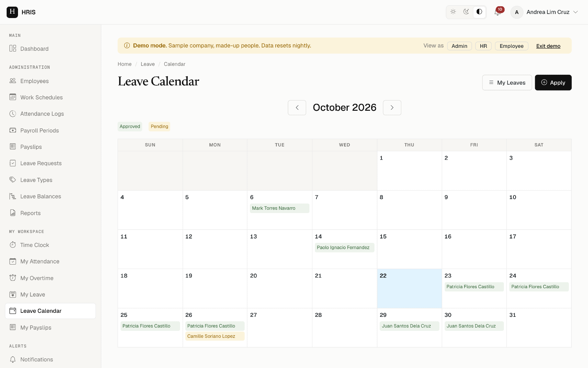Open Leave Balances icon
Screen dimensions: 588x368
tap(13, 196)
